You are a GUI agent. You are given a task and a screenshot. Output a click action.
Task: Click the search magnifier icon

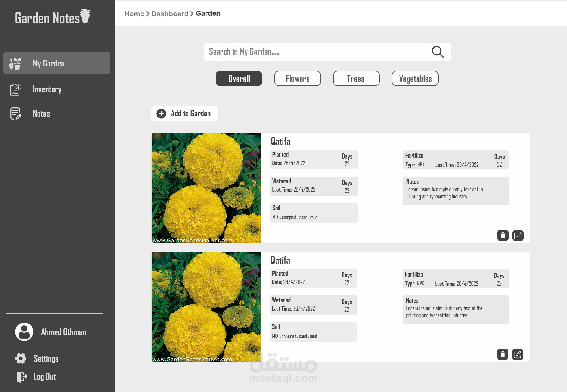[x=437, y=52]
